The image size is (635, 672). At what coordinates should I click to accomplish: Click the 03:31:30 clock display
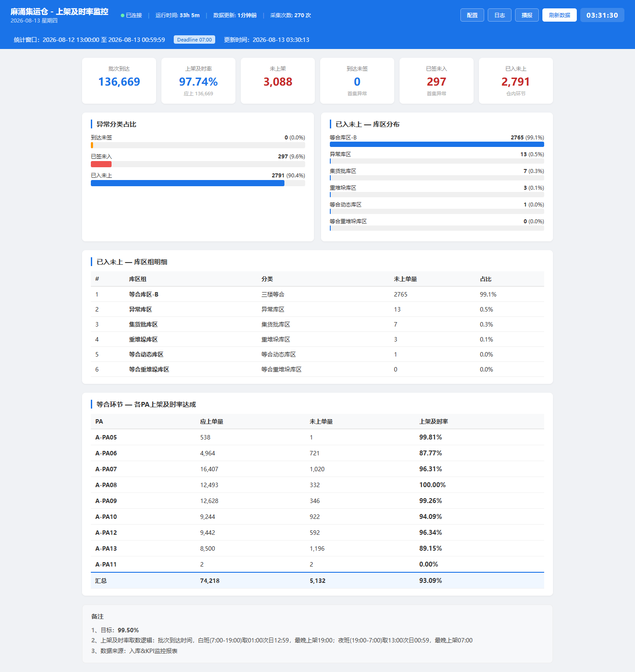click(x=602, y=15)
